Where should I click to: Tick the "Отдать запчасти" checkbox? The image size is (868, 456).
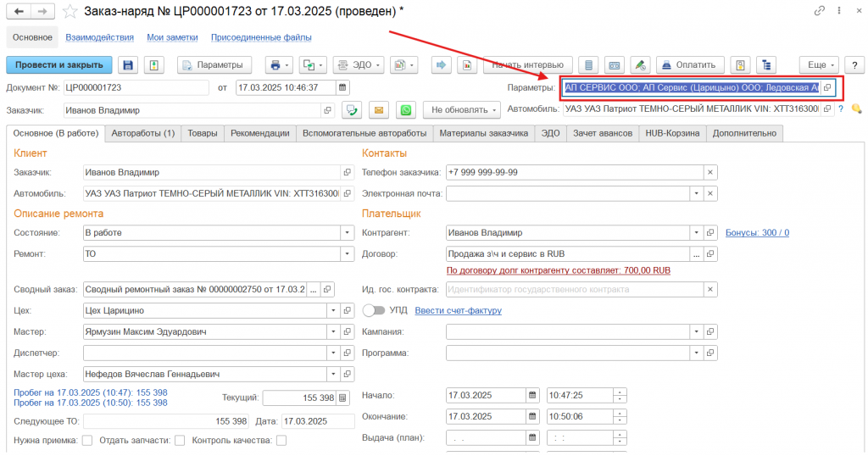(x=179, y=440)
